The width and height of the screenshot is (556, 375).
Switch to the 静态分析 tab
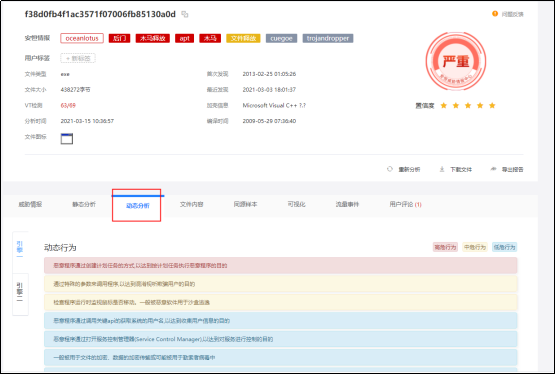[x=84, y=205]
